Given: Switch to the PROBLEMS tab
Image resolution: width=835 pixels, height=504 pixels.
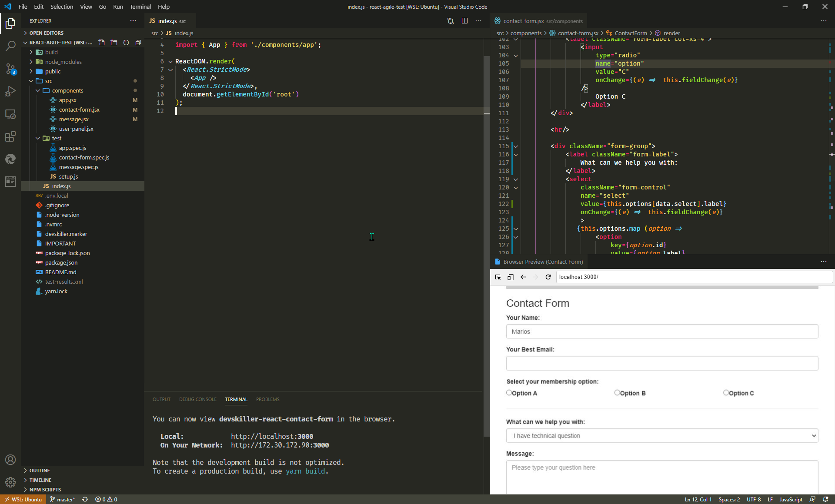Looking at the screenshot, I should coord(267,399).
